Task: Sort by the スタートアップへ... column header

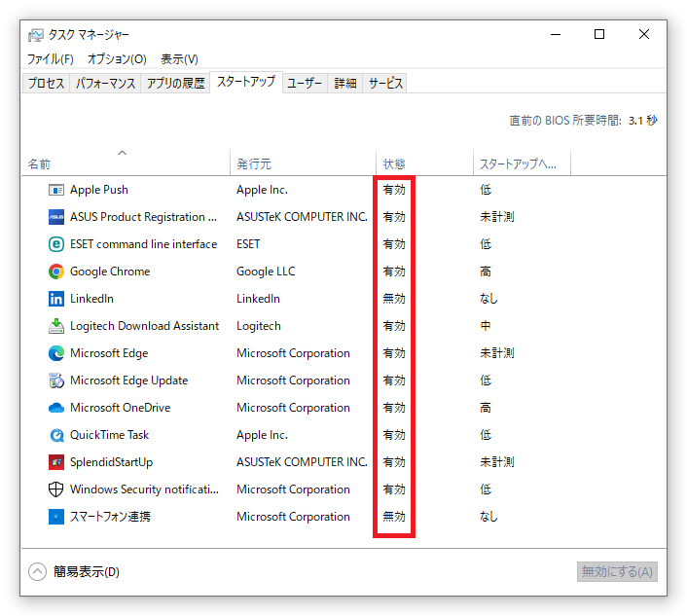Action: coord(522,163)
